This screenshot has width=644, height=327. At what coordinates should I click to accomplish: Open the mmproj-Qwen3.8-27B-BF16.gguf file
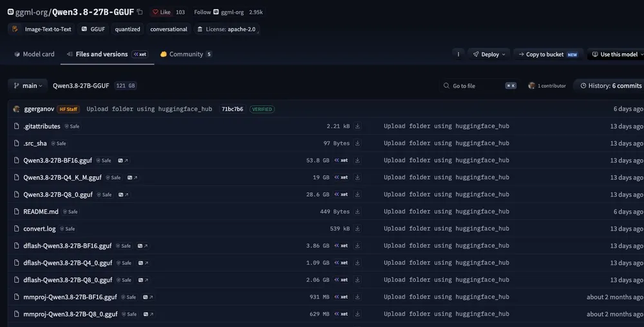coord(70,297)
